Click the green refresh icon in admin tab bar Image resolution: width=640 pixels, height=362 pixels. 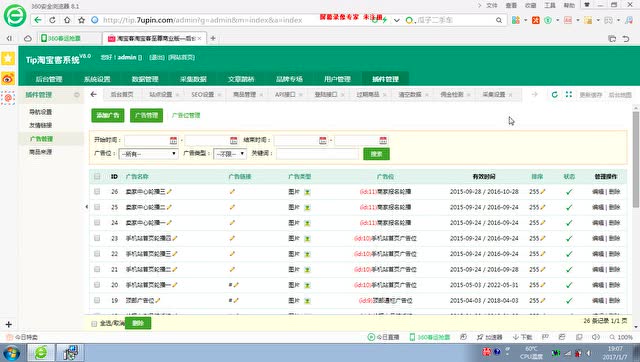coord(554,94)
